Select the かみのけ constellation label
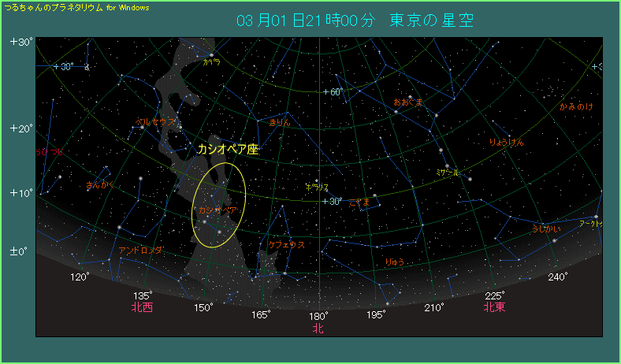Viewport: 621px width, 364px height. 576,106
